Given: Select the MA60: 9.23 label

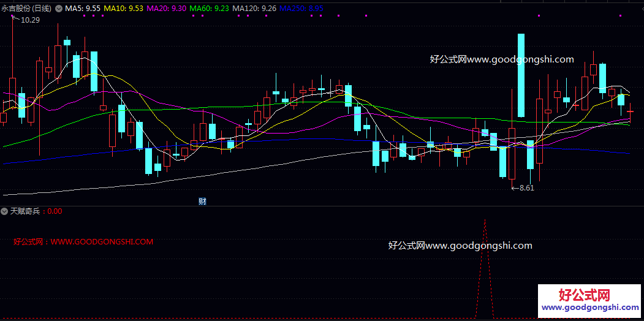Looking at the screenshot, I should [210, 8].
